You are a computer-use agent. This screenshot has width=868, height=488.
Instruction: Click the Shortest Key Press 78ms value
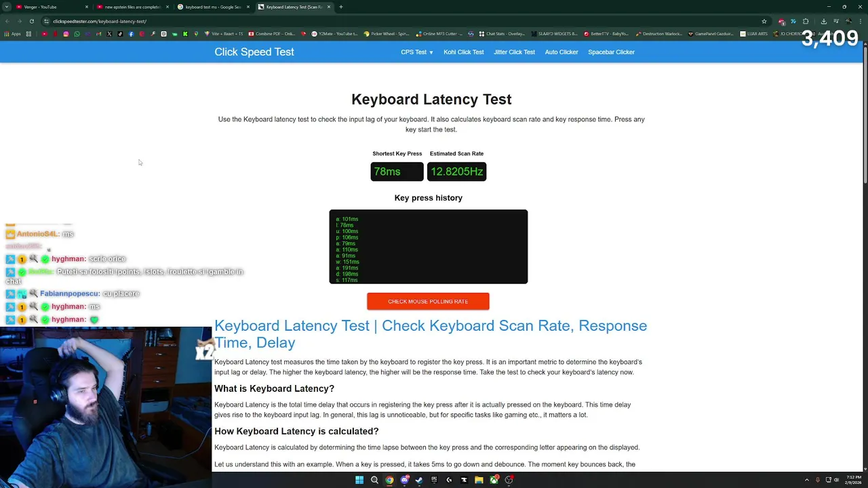pyautogui.click(x=397, y=171)
